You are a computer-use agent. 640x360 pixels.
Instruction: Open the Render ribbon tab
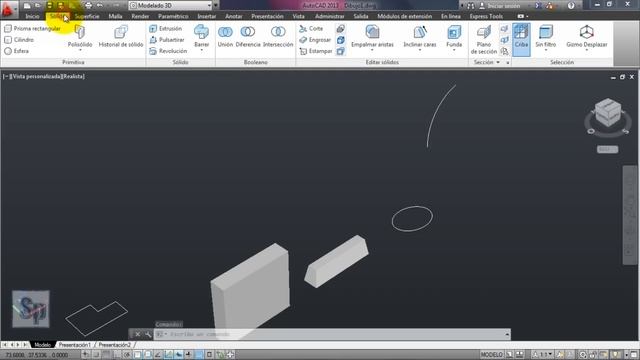click(x=140, y=16)
